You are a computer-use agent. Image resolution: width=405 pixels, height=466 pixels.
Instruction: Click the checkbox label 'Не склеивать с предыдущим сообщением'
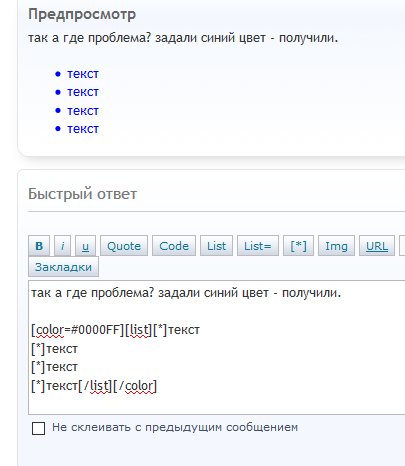click(175, 427)
